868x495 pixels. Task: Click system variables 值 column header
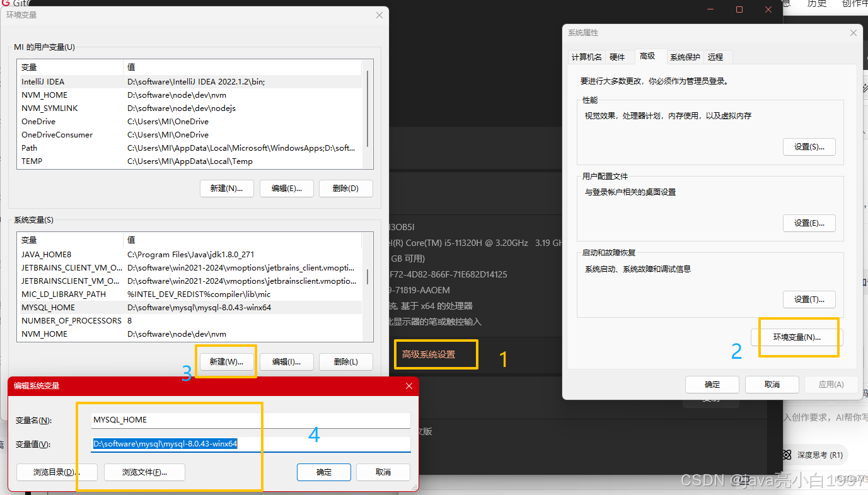[x=242, y=240]
